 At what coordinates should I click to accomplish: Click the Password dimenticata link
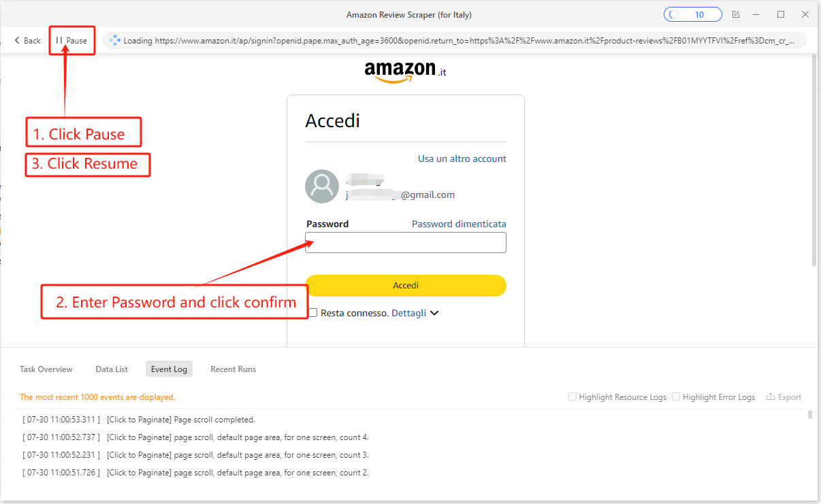(x=459, y=224)
